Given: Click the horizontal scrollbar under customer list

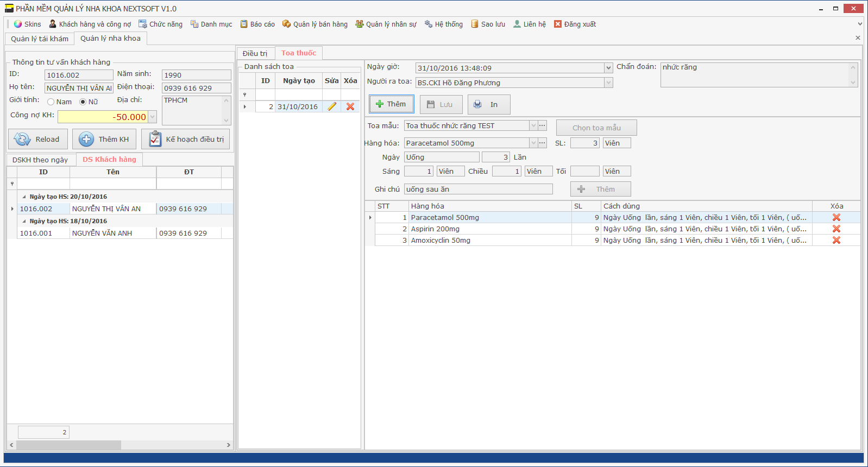Looking at the screenshot, I should point(119,445).
